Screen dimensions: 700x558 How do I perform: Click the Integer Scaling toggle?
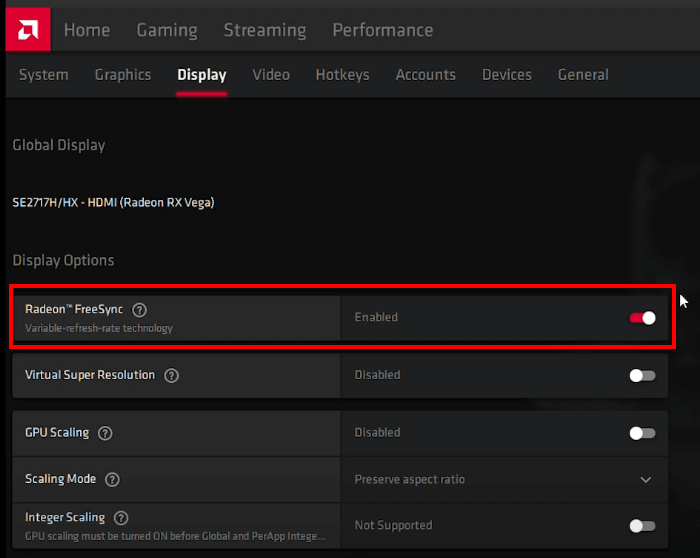(x=642, y=526)
